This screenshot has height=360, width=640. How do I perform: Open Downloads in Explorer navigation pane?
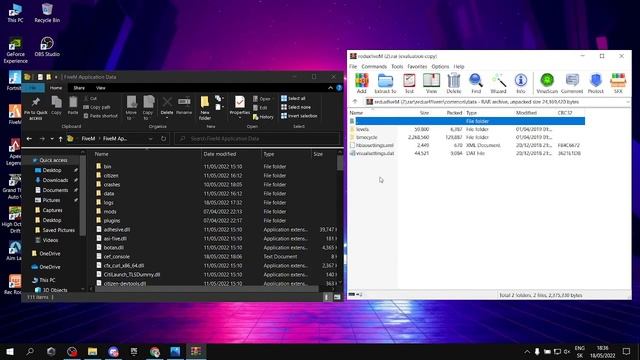[55, 180]
